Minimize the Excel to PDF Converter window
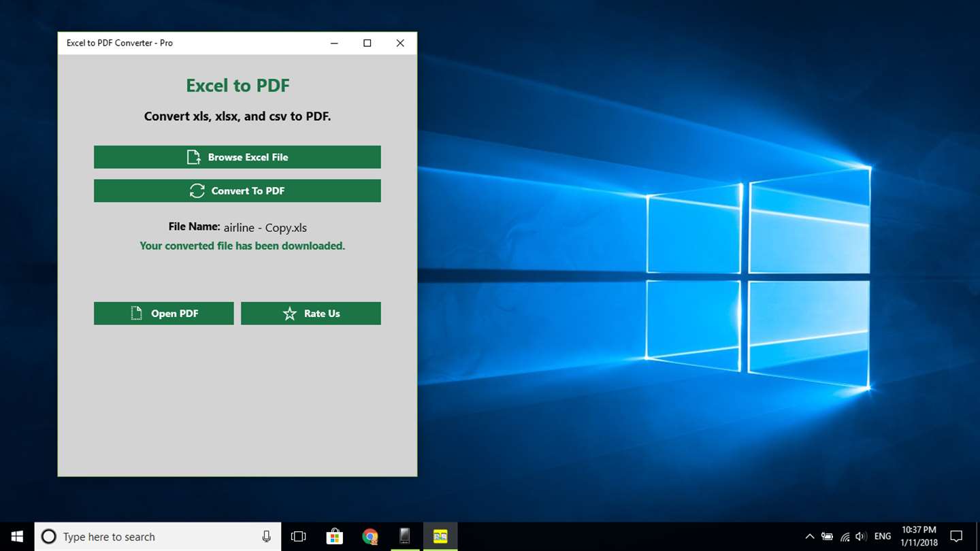Screen dimensions: 980x551 [x=334, y=43]
